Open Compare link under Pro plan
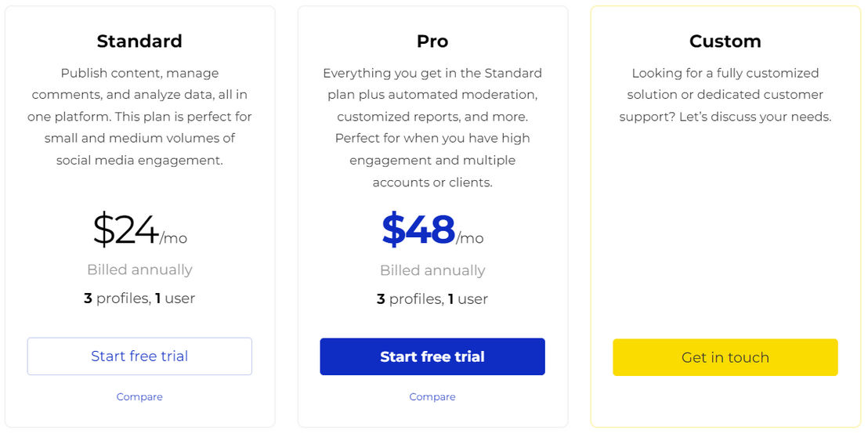The height and width of the screenshot is (434, 868). click(x=432, y=397)
